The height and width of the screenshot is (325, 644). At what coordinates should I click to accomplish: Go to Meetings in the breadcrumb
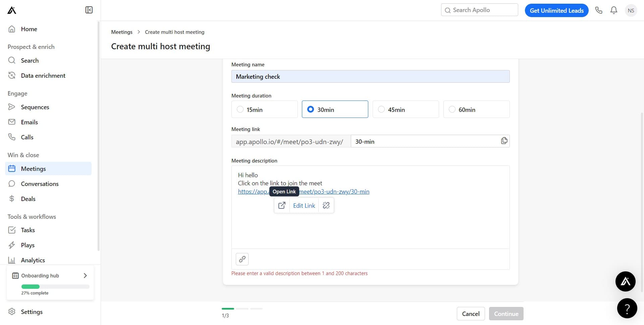[122, 32]
